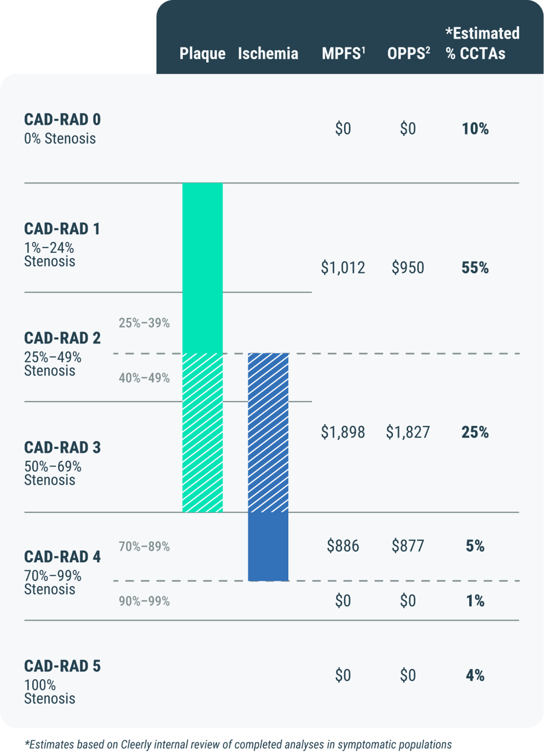The width and height of the screenshot is (544, 756).
Task: Select the MPFS column header
Action: [x=344, y=53]
